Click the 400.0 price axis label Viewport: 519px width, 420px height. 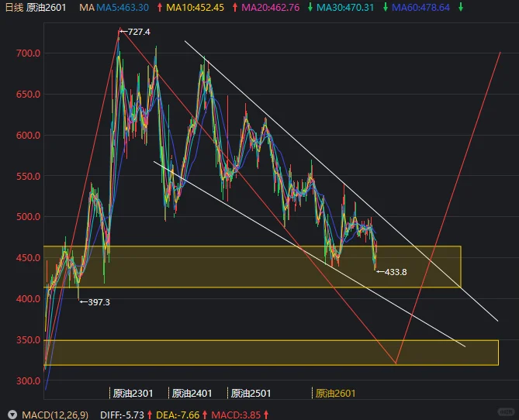[x=29, y=299]
